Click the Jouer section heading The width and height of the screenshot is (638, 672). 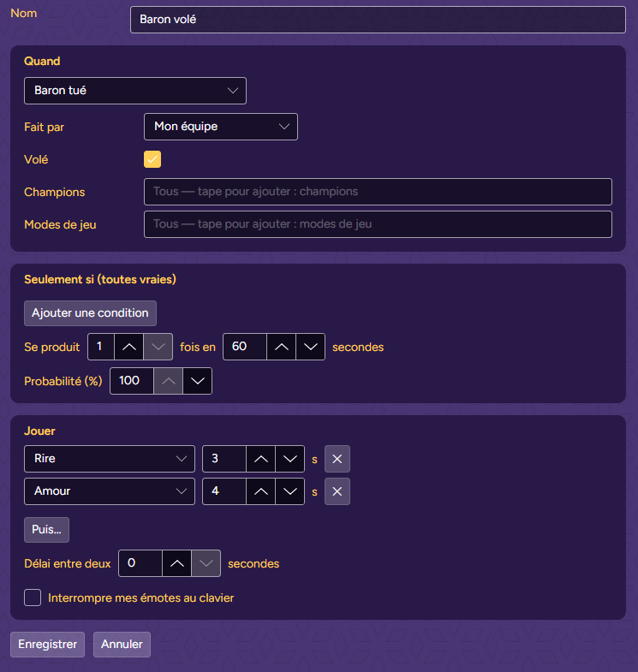point(39,431)
